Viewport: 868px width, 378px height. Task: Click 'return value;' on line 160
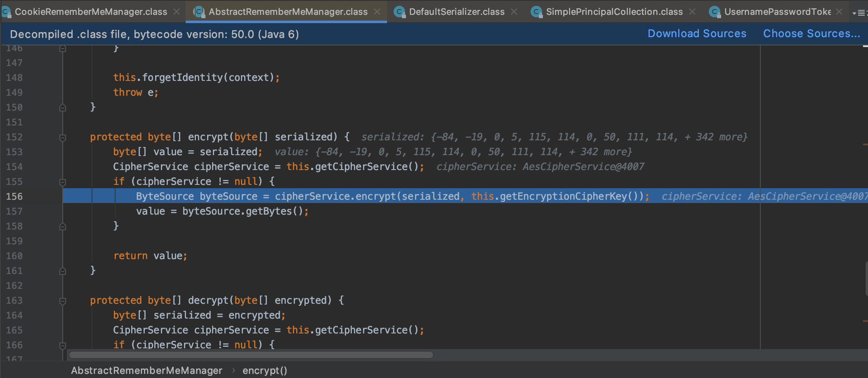click(x=150, y=256)
